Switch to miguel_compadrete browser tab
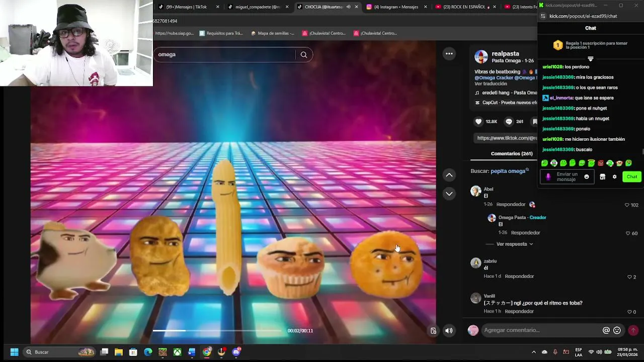 (258, 7)
